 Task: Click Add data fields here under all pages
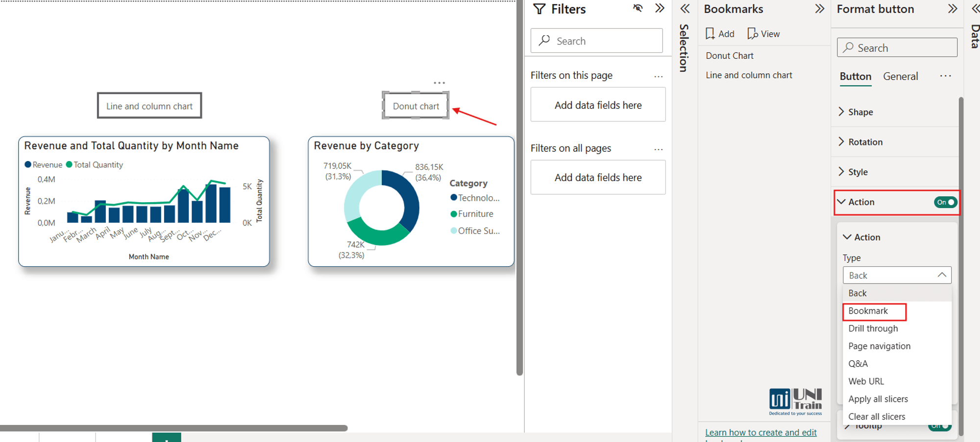click(598, 177)
